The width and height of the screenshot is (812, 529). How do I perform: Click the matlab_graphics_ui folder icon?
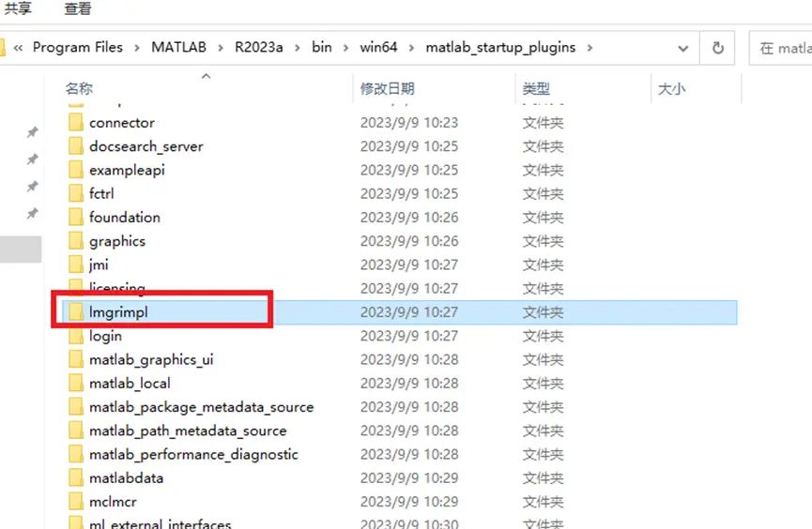[x=76, y=360]
